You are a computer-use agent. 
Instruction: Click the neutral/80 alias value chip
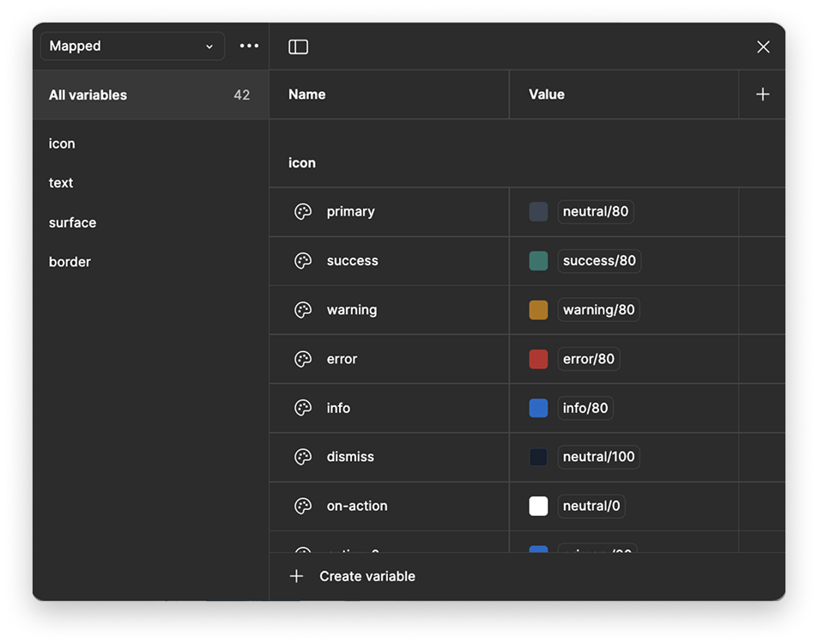point(595,211)
